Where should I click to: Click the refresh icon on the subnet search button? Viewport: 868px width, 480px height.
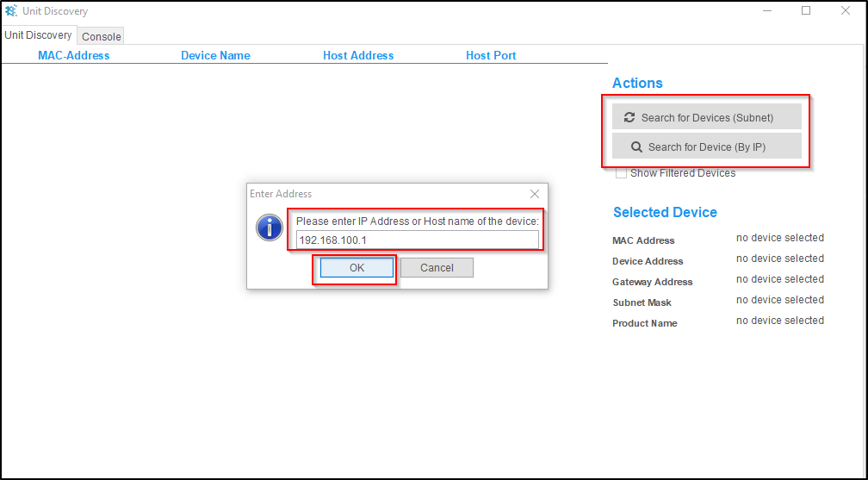(x=629, y=117)
